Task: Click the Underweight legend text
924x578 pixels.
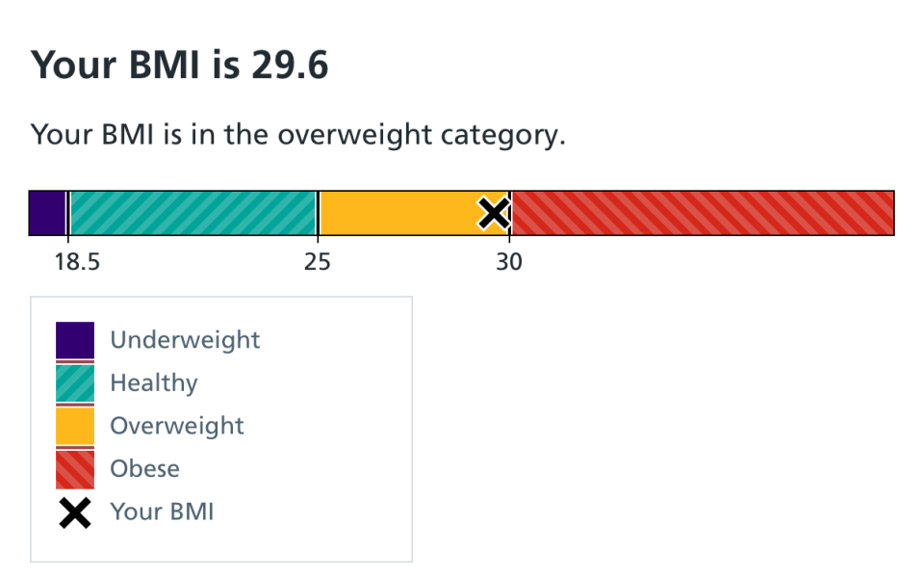Action: pos(185,340)
